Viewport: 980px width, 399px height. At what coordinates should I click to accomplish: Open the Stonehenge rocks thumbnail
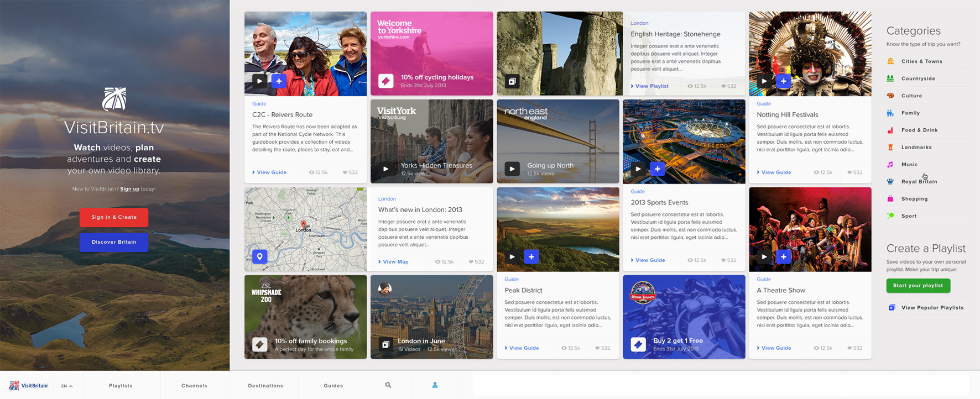tap(560, 54)
